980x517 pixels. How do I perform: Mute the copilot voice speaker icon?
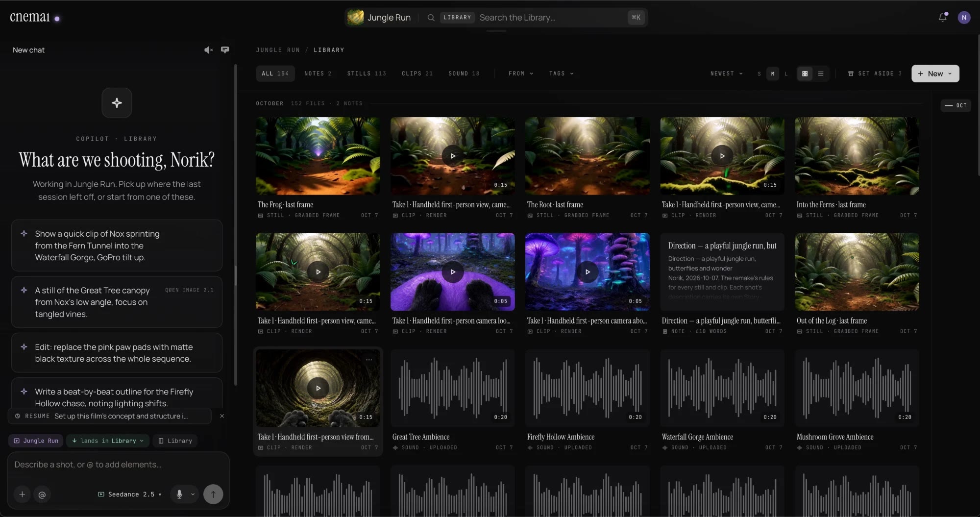[208, 50]
